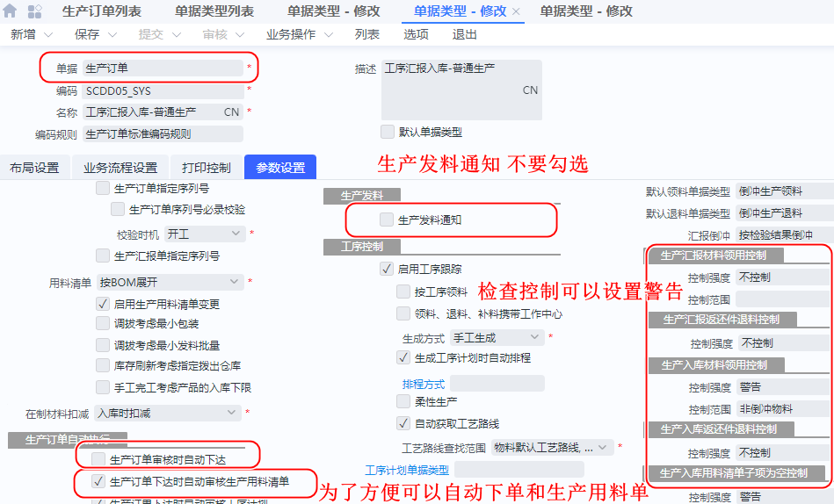Open the 业务操作 dropdown arrow
The height and width of the screenshot is (504, 834).
pos(329,34)
